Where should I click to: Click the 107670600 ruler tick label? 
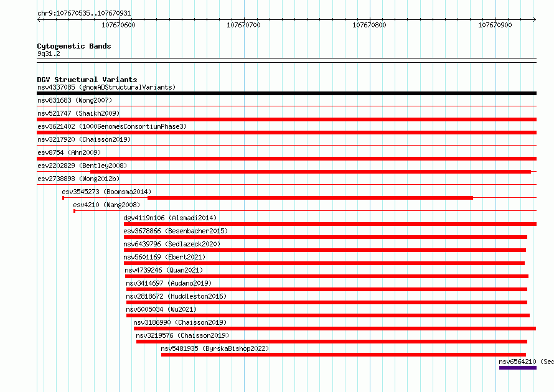click(118, 25)
